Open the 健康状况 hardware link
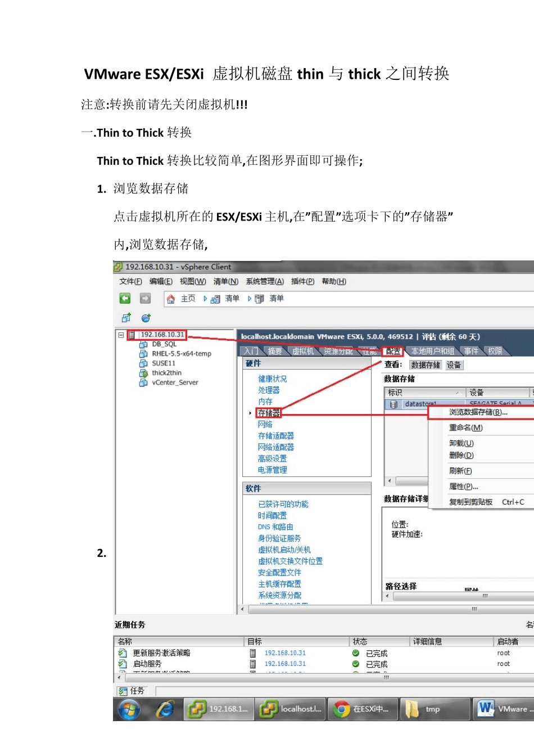This screenshot has width=534, height=756. tap(273, 379)
